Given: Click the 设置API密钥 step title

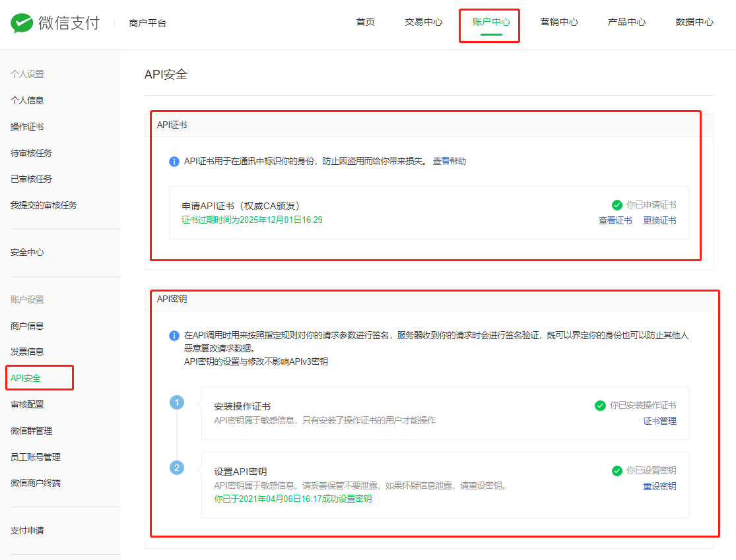Looking at the screenshot, I should click(240, 472).
